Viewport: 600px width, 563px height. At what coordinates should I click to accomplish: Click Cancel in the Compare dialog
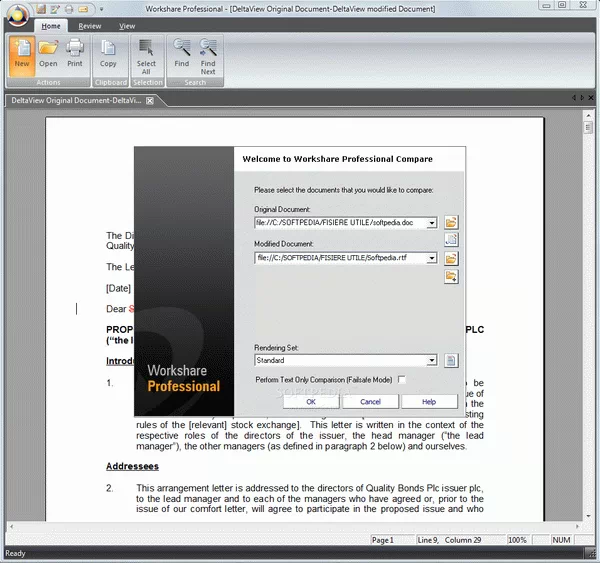point(370,401)
